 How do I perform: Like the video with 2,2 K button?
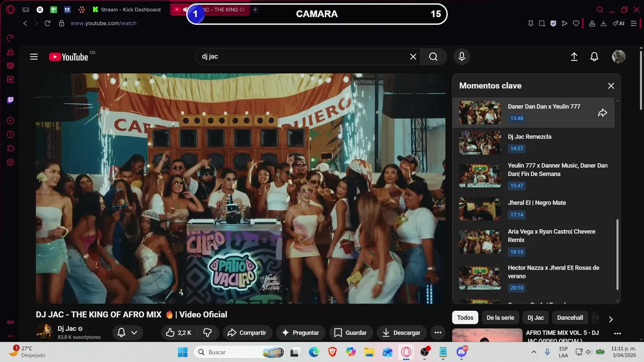[178, 333]
